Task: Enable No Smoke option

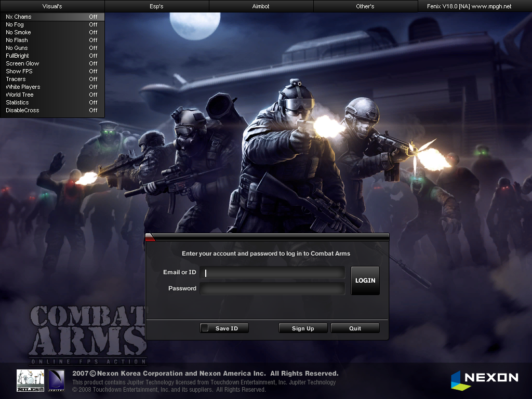Action: click(52, 32)
